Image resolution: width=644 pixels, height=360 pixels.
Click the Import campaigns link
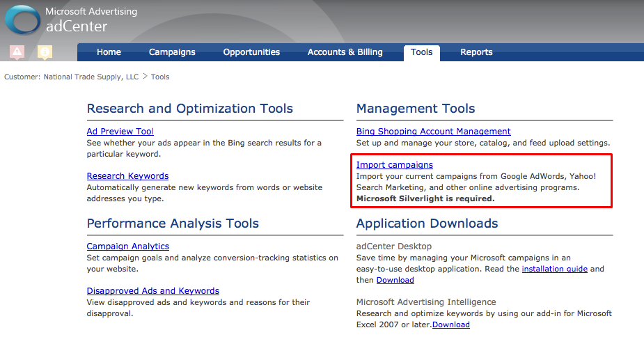tap(394, 165)
